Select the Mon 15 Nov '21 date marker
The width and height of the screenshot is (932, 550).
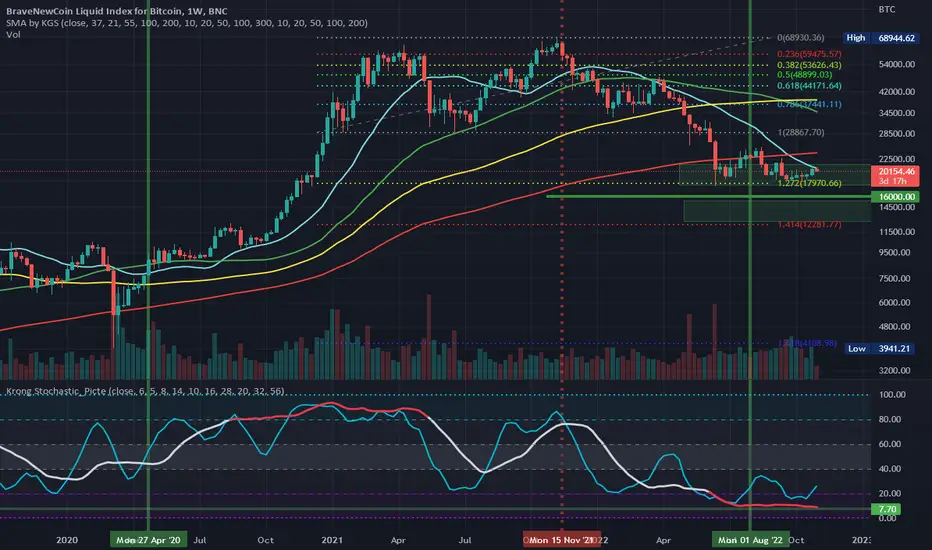point(562,540)
